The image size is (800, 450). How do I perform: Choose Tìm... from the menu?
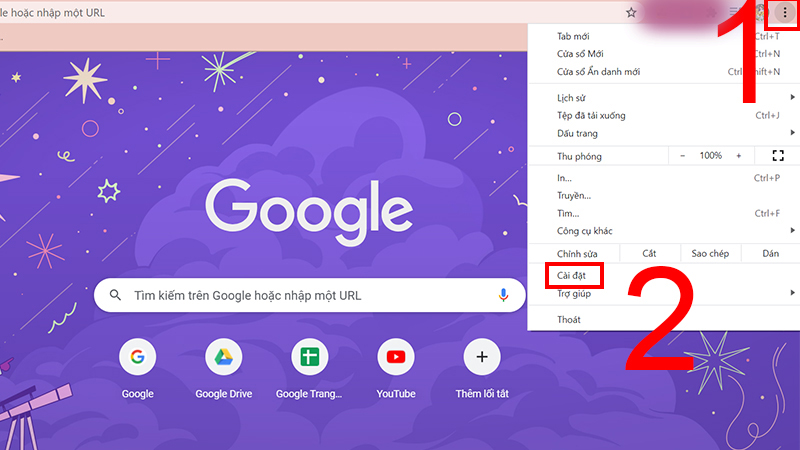point(664,213)
